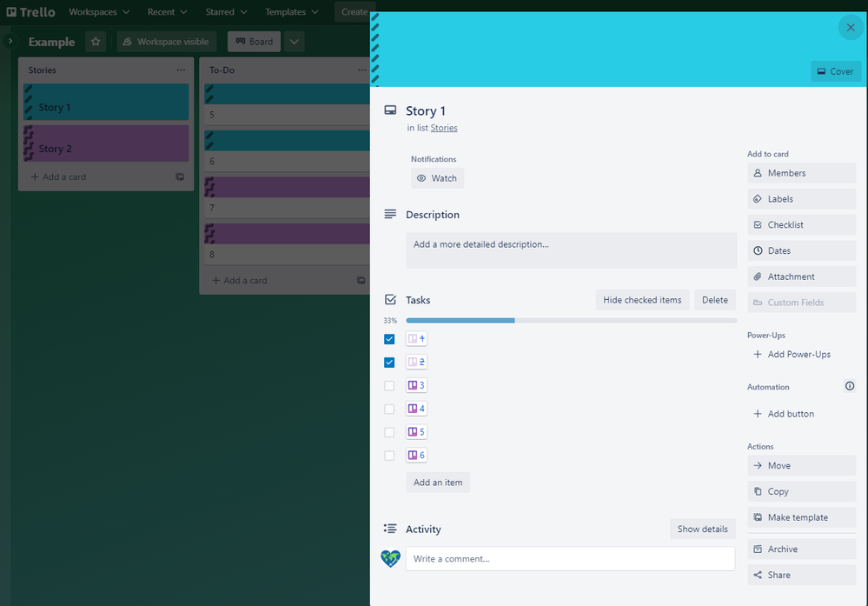Create card from template in To-Do list
This screenshot has height=606, width=868.
pos(361,280)
